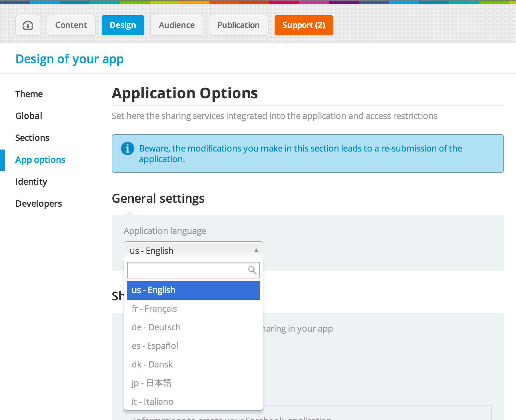Open the Content tab
The image size is (516, 420).
(71, 25)
